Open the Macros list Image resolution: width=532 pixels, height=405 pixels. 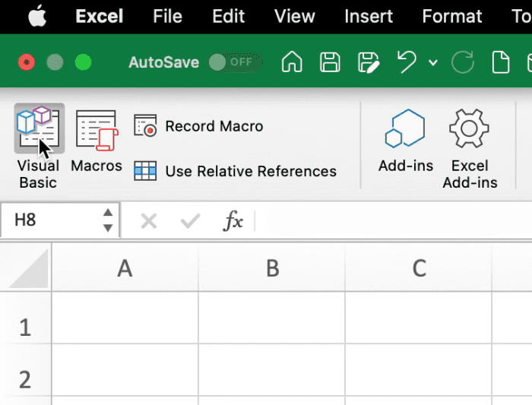[x=96, y=140]
